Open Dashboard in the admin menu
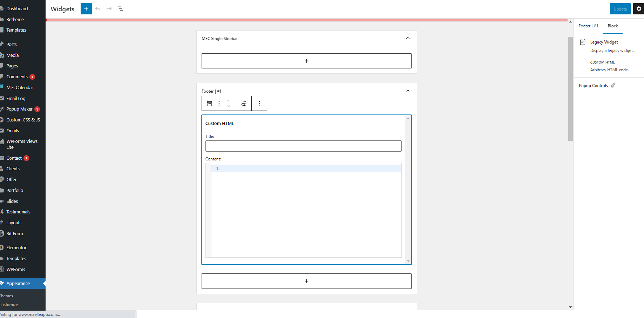Image resolution: width=644 pixels, height=318 pixels. [17, 8]
